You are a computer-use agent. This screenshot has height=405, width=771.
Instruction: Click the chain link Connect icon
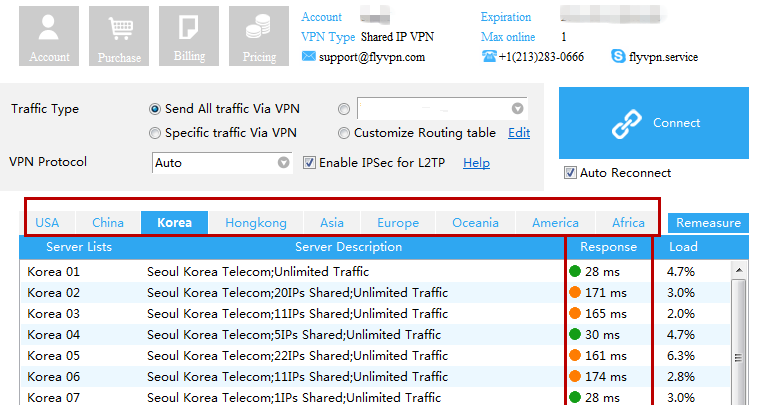click(x=626, y=123)
